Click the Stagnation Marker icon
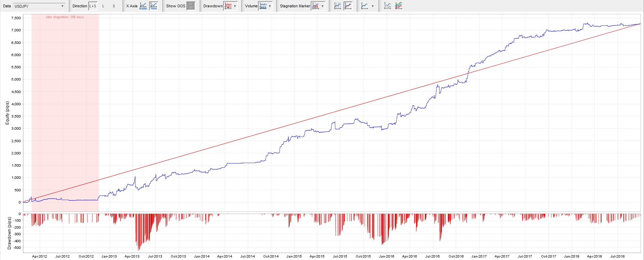The width and height of the screenshot is (644, 260). coord(316,6)
